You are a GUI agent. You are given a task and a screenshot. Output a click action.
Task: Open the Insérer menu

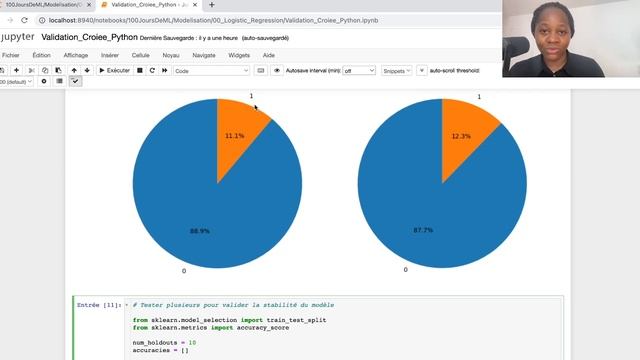point(110,55)
